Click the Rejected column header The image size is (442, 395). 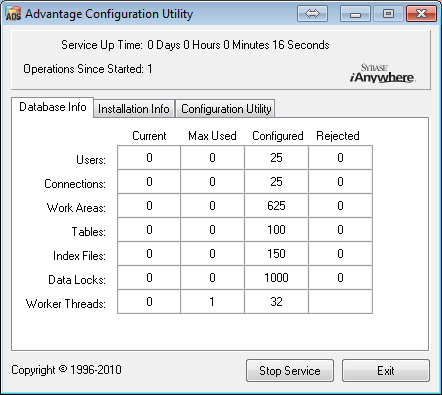(x=338, y=136)
